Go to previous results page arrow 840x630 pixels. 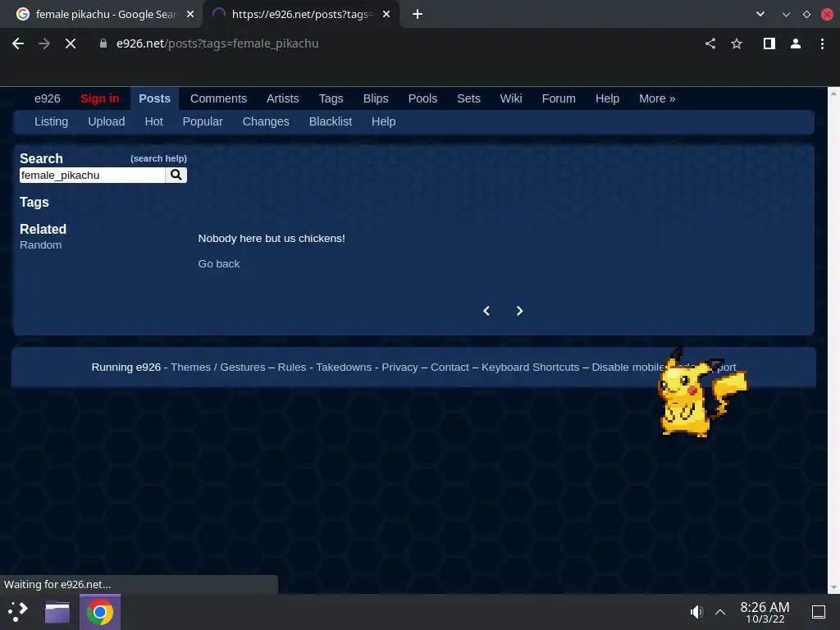coord(486,311)
